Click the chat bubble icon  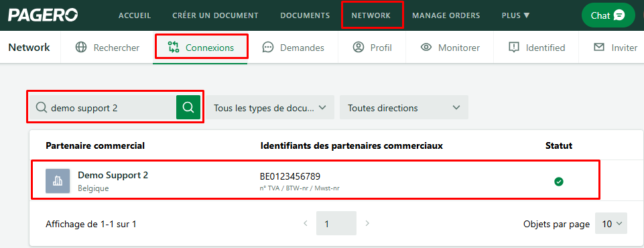[x=619, y=15]
